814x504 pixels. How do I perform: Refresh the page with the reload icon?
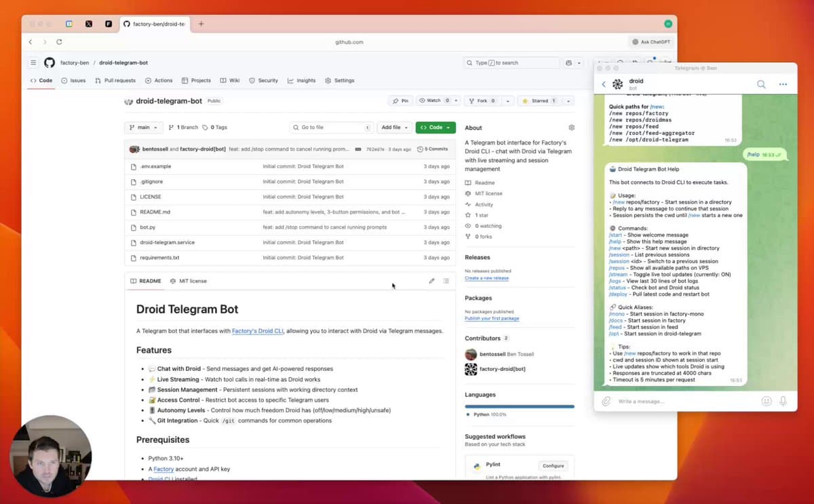tap(59, 41)
